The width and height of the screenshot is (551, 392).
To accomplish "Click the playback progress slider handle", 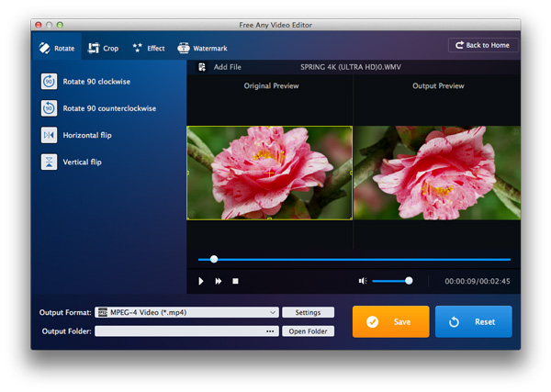I will 214,259.
